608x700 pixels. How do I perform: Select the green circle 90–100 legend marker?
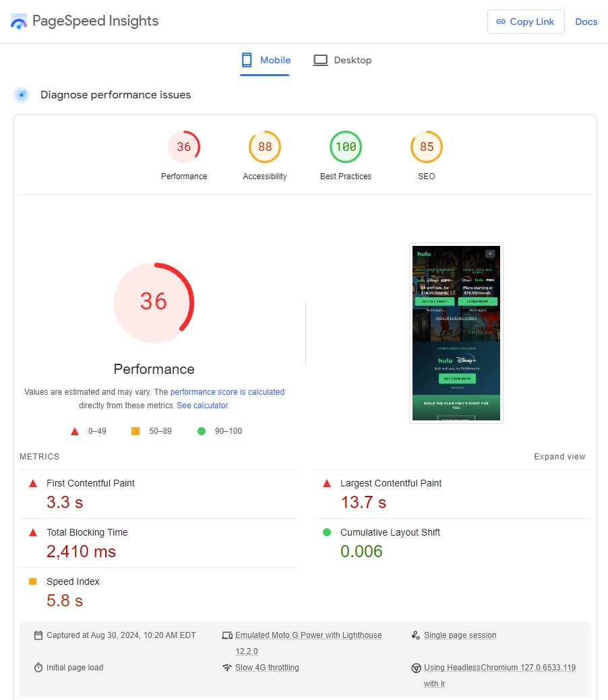click(201, 431)
